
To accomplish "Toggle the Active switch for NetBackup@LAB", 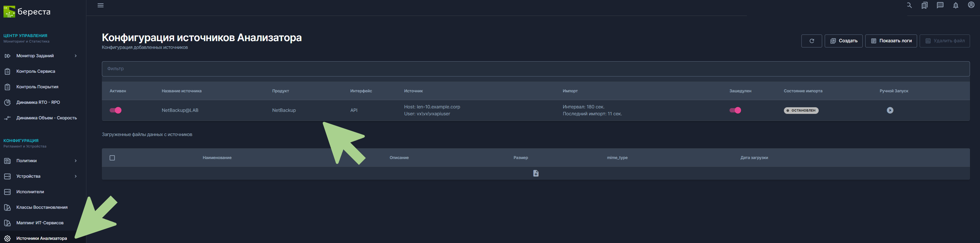I will click(x=116, y=110).
